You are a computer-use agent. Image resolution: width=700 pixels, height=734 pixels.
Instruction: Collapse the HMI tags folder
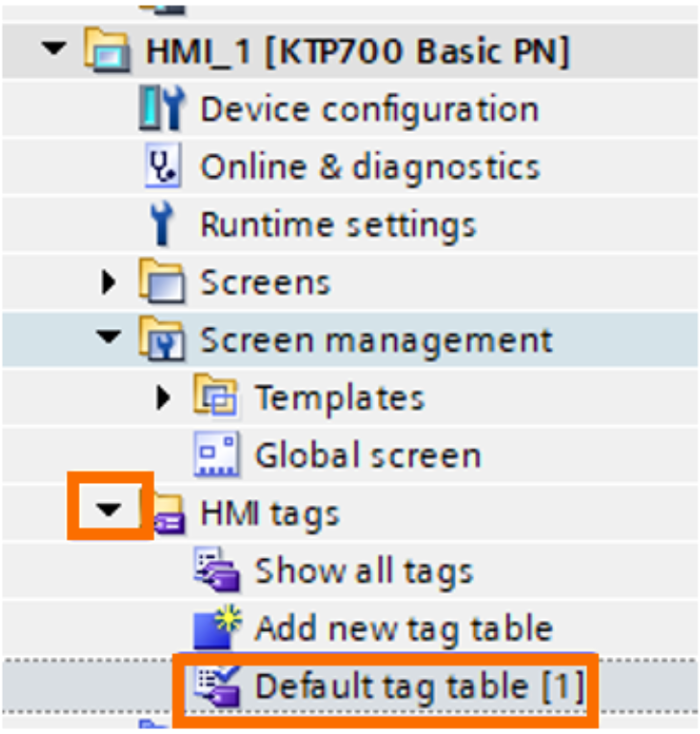pos(109,509)
